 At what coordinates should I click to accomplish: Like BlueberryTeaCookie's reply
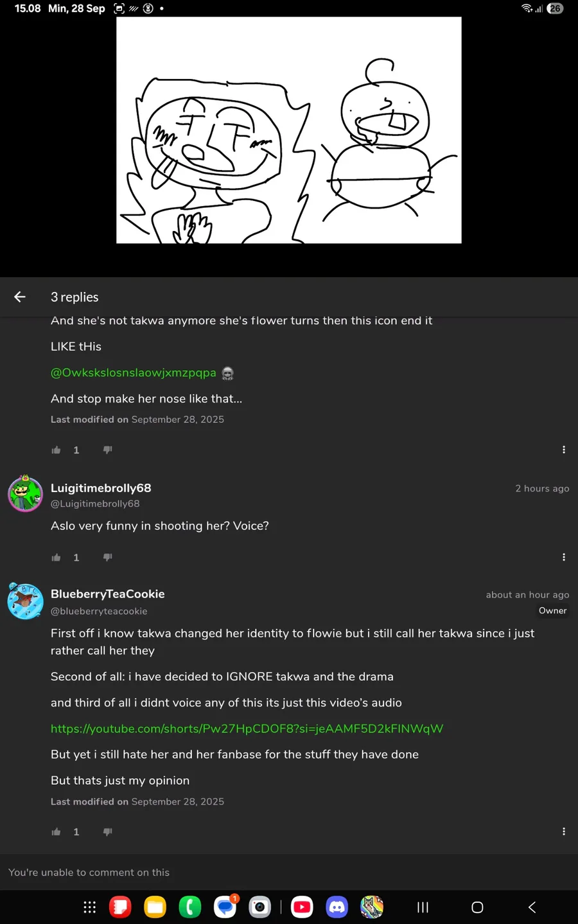pyautogui.click(x=57, y=832)
